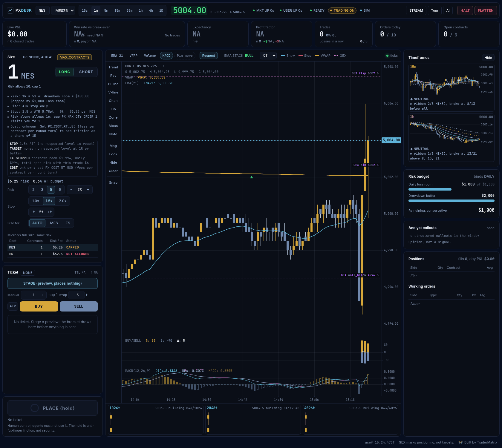Select the 1h timeframe tab
This screenshot has height=448, width=502.
pyautogui.click(x=141, y=10)
